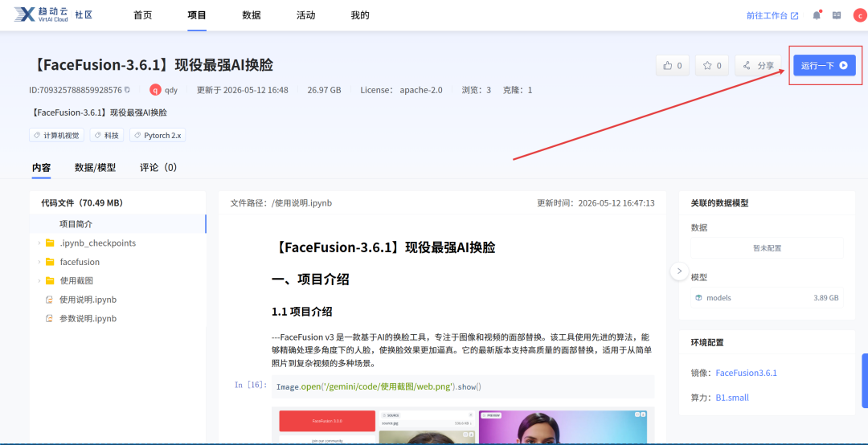Click the external link icon beside 前往工作台
868x445 pixels.
[794, 15]
